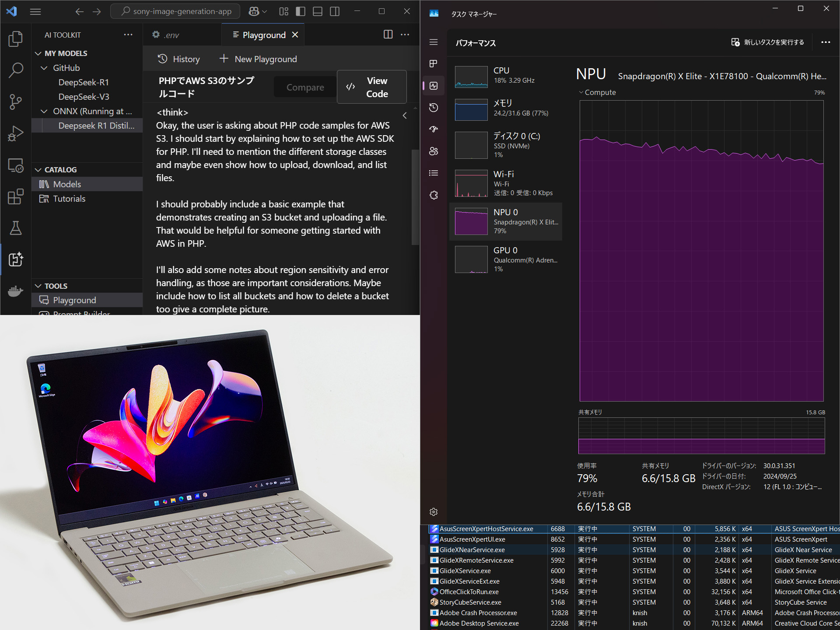840x630 pixels.
Task: Open the Source Control view
Action: tap(16, 102)
